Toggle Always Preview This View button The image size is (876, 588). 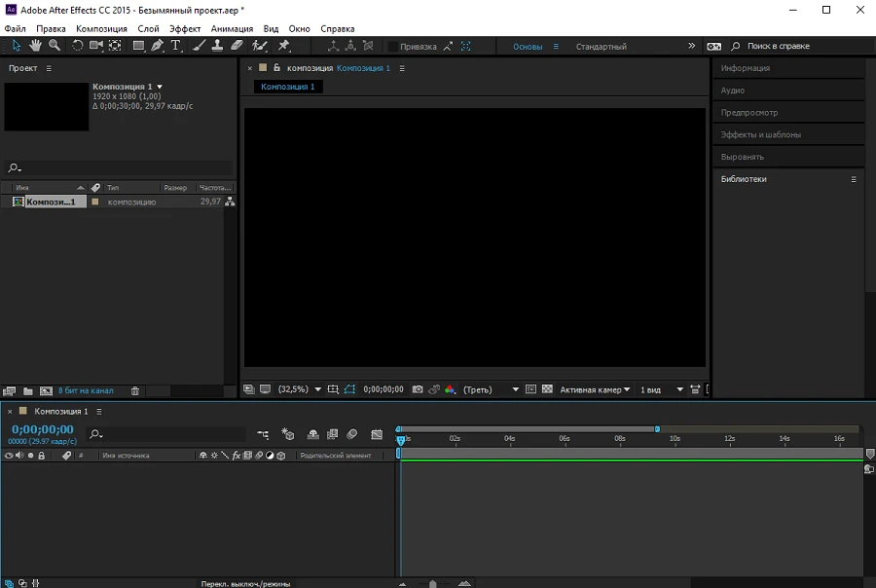coord(248,389)
